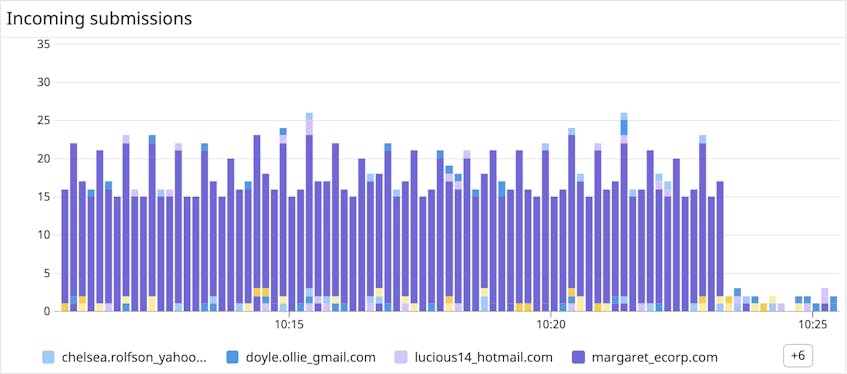Expand the +6 hidden legend entries
Image resolution: width=847 pixels, height=374 pixels.
point(797,356)
